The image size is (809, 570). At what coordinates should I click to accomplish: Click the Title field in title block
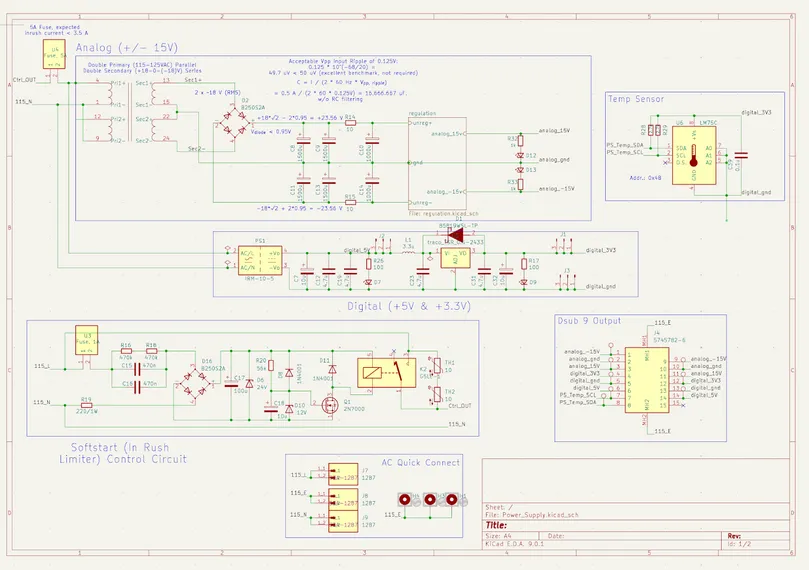498,524
